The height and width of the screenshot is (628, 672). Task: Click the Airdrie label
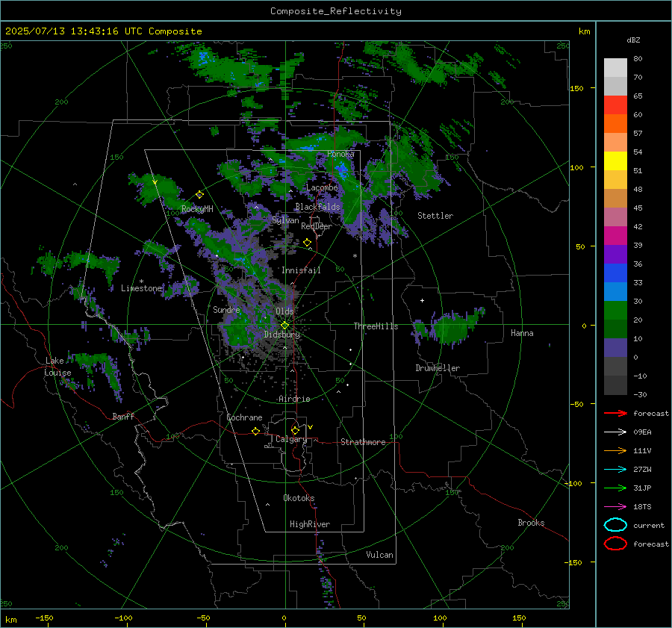coord(294,399)
